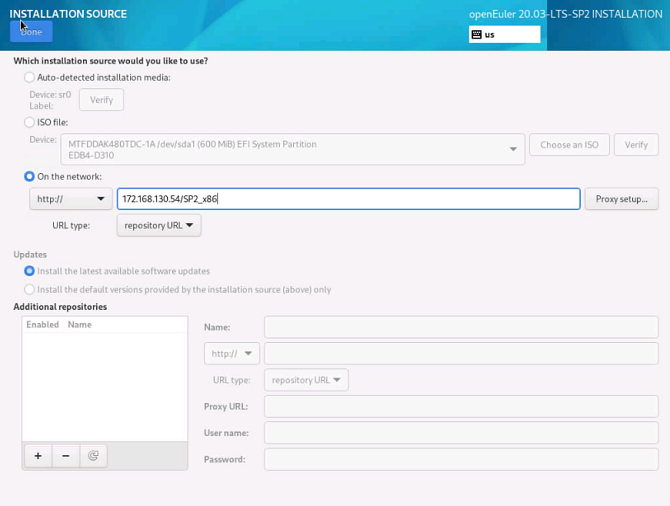Click the US keyboard layout indicator
Viewport: 670px width, 506px height.
[504, 34]
